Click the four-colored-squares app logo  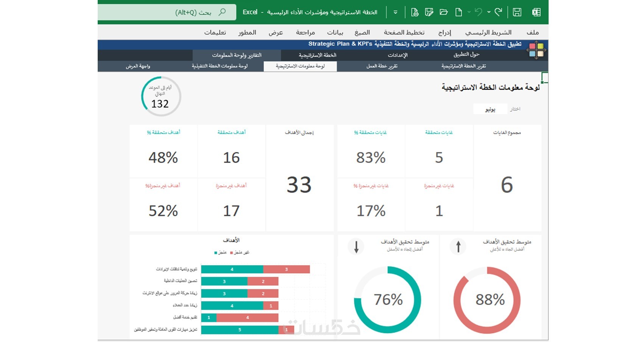pyautogui.click(x=536, y=50)
